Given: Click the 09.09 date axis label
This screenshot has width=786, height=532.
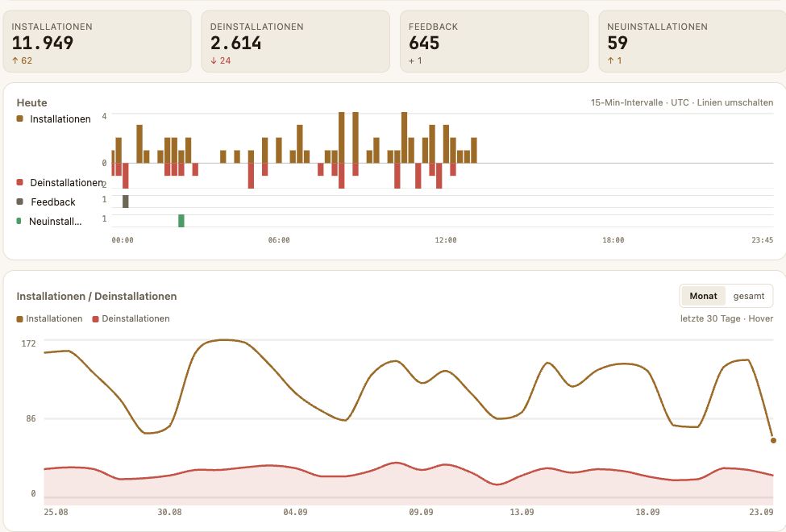Looking at the screenshot, I should (x=421, y=512).
